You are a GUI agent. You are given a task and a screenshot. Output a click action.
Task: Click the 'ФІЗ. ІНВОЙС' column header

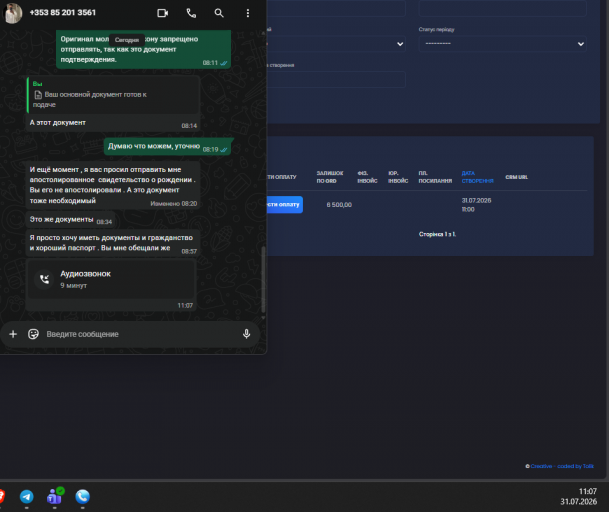[367, 177]
